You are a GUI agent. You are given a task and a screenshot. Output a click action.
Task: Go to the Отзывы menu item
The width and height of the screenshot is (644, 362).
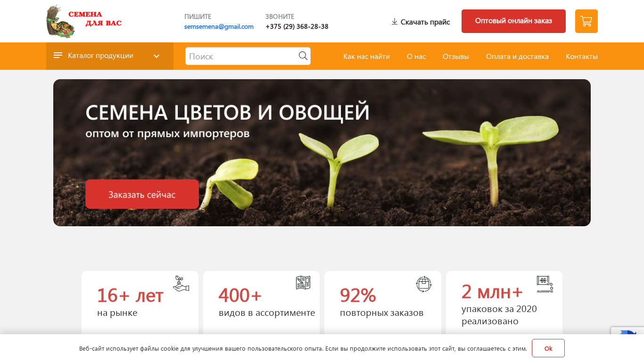coord(456,57)
